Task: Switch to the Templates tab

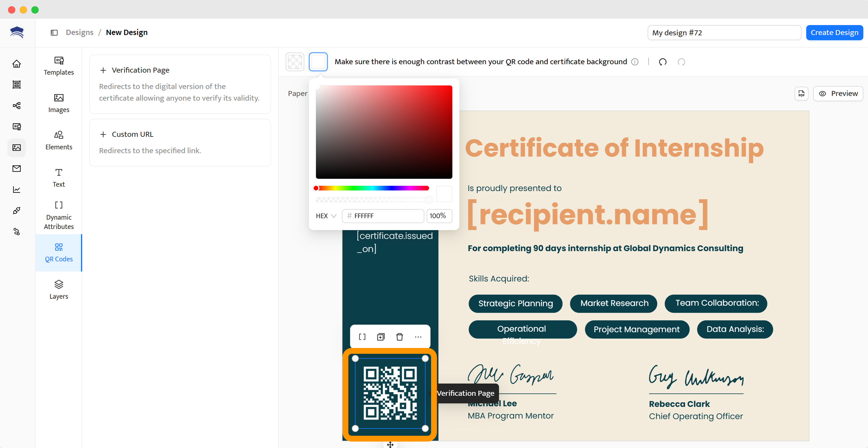Action: pos(59,66)
